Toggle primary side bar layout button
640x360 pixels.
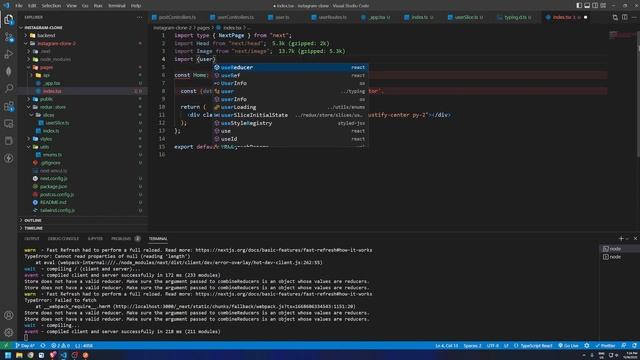tap(579, 6)
